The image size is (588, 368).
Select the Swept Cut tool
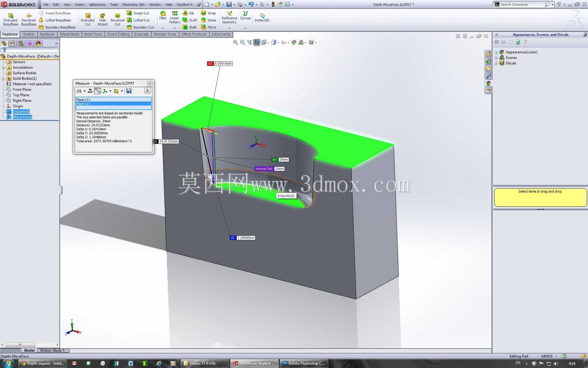(138, 13)
